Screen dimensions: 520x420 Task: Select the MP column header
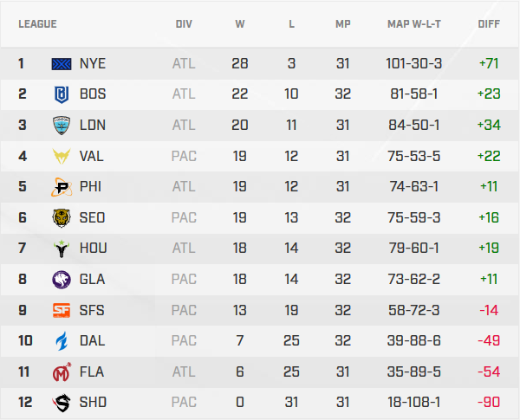point(343,23)
